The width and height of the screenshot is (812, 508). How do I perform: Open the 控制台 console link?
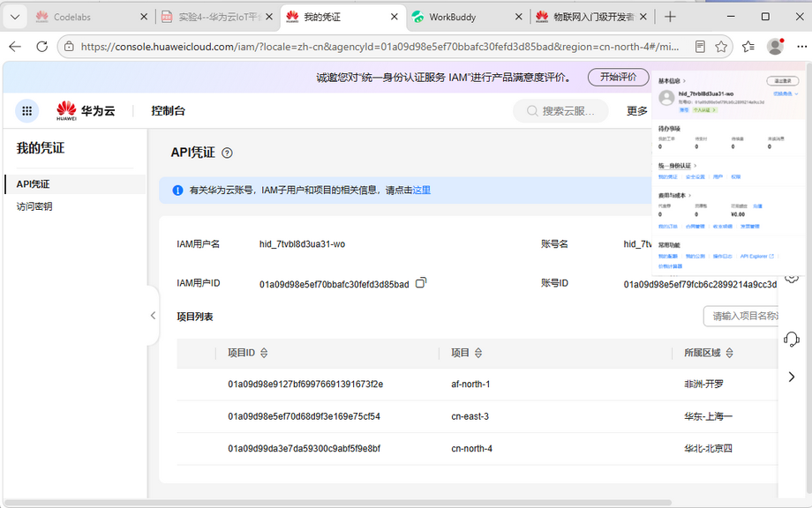pos(168,111)
